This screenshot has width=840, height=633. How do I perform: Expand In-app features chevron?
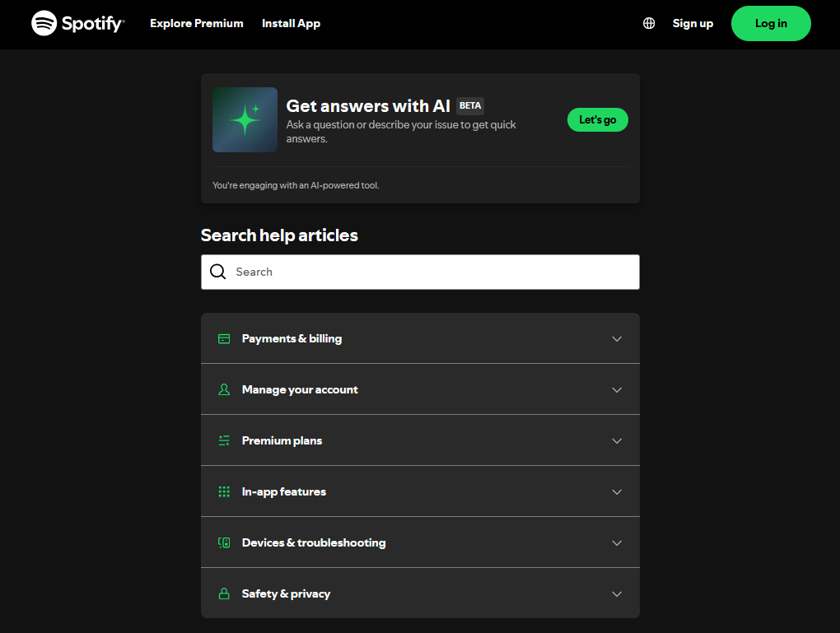(x=617, y=491)
